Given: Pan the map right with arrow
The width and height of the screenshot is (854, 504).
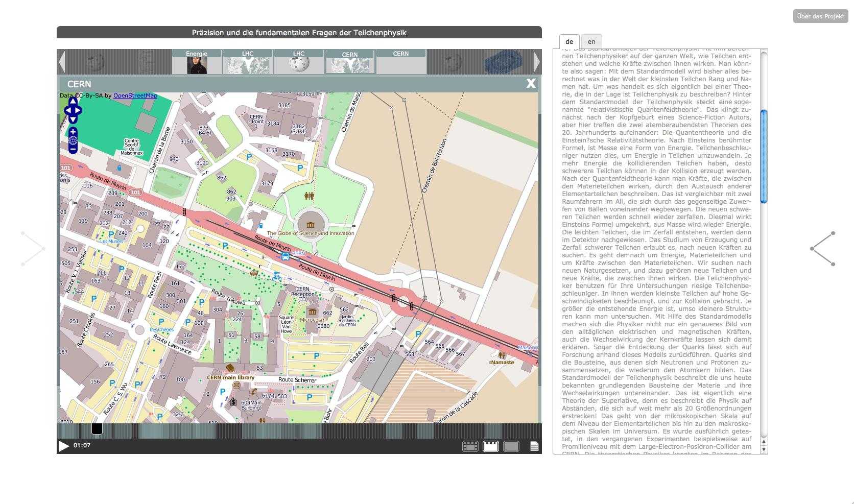Looking at the screenshot, I should [79, 110].
